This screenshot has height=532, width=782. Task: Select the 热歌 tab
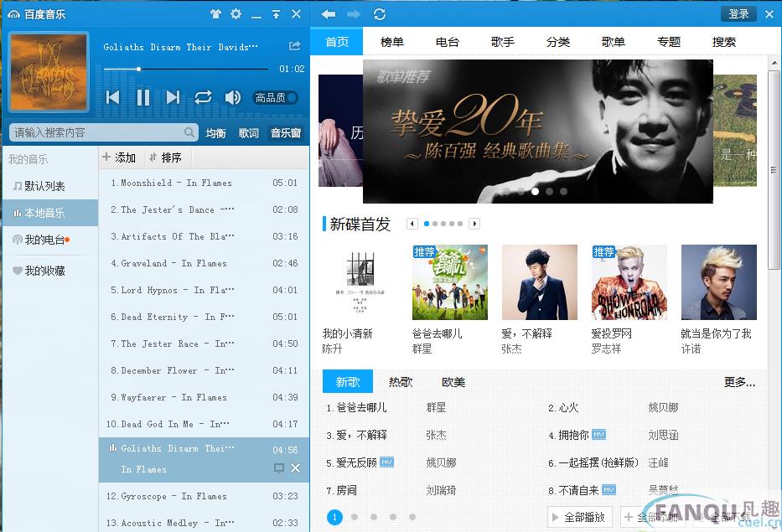[x=401, y=381]
